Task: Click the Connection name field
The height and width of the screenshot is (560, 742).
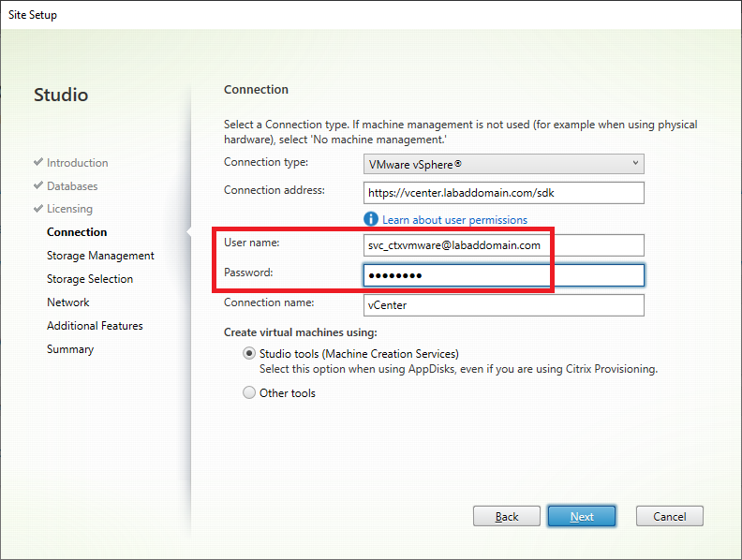Action: pyautogui.click(x=503, y=305)
